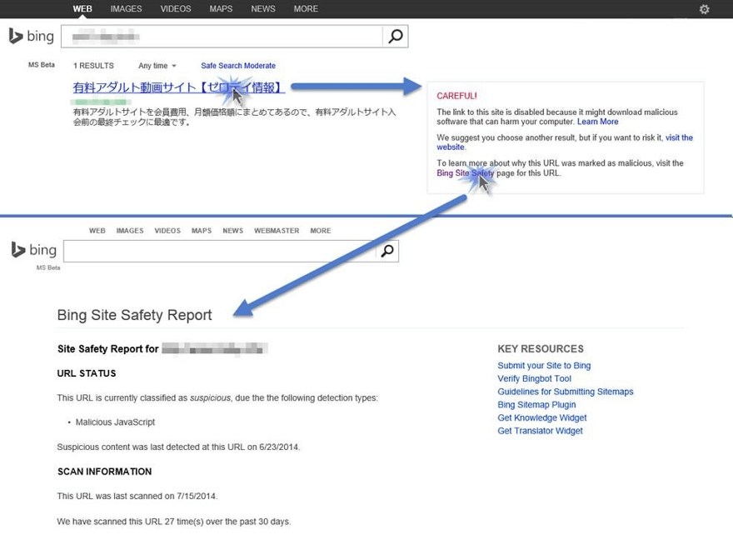Switch to the NEWS tab

click(x=262, y=9)
